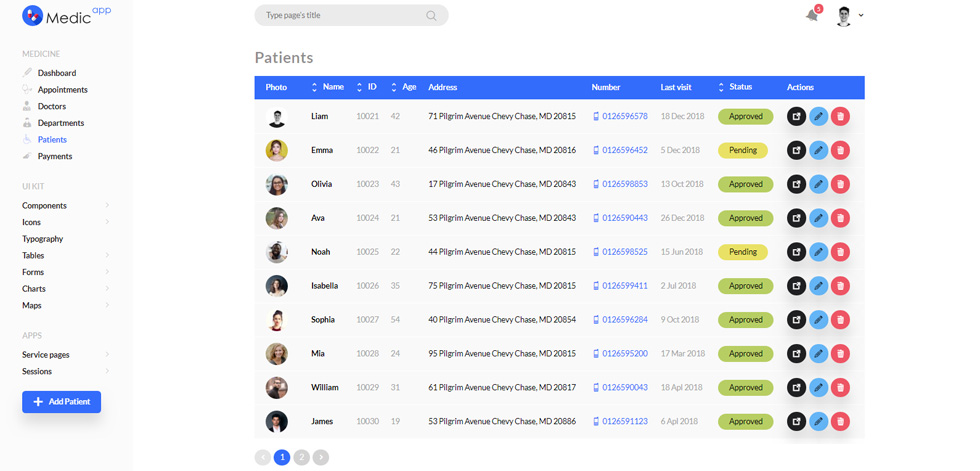Click James's phone number 0126591123

pyautogui.click(x=625, y=421)
